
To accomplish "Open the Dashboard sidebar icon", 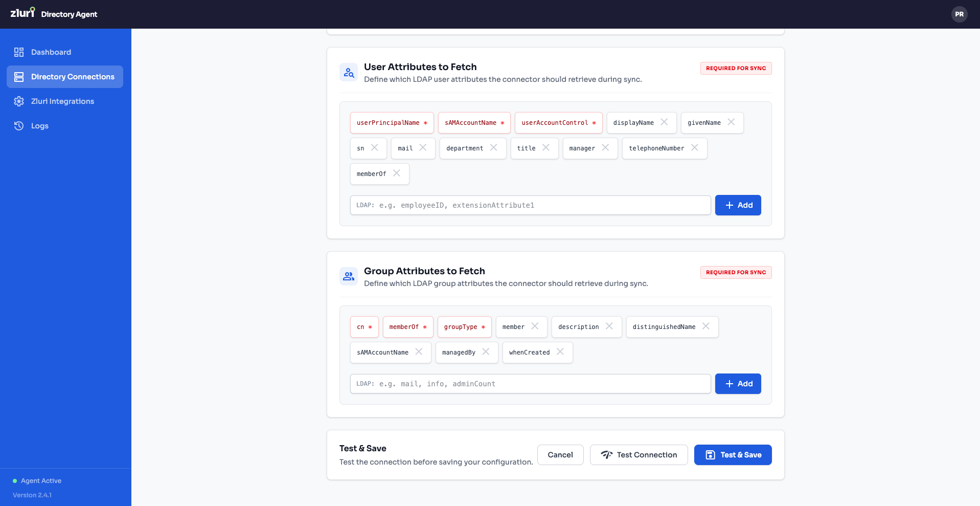I will pos(18,52).
